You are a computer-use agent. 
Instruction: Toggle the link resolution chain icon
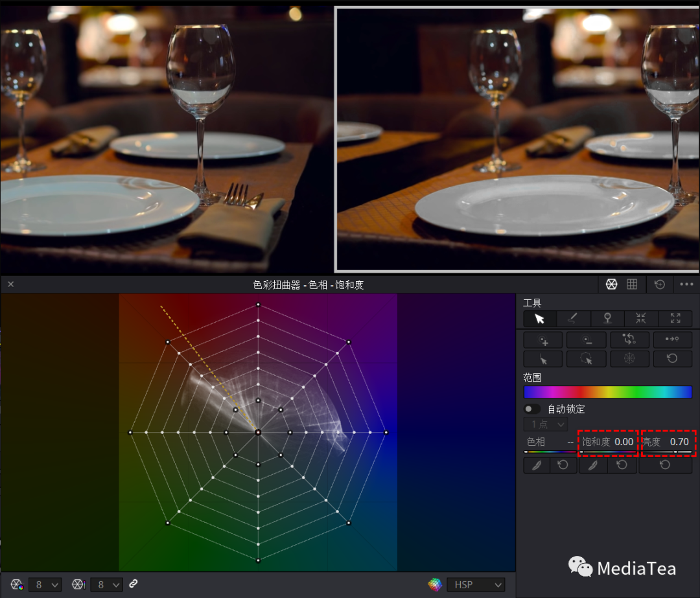(x=134, y=584)
